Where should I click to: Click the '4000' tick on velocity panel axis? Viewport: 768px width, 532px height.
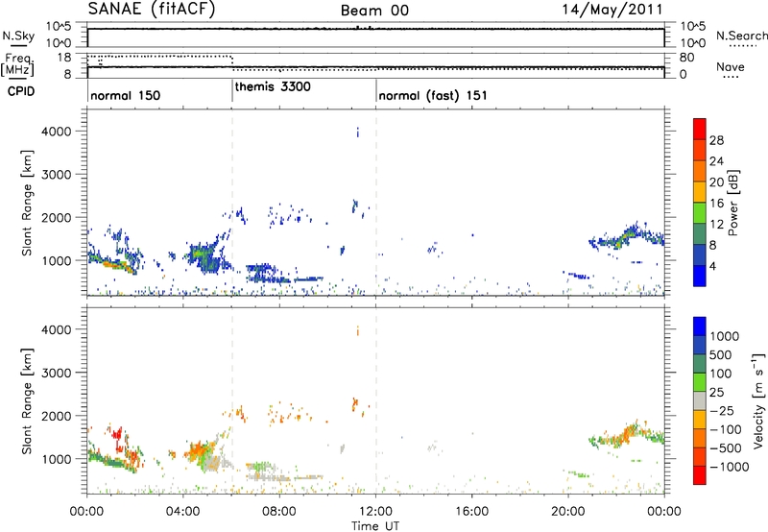tap(57, 329)
